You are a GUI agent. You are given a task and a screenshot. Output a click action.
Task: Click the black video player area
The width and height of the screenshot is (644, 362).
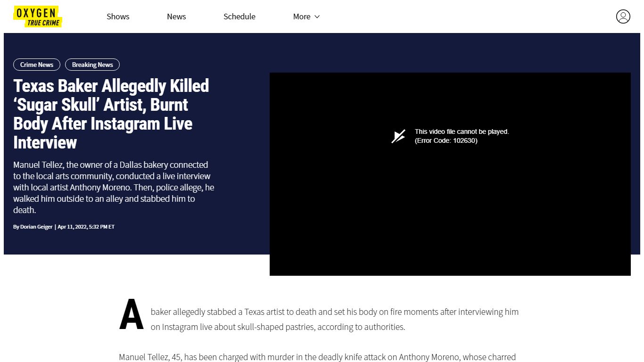(x=450, y=174)
